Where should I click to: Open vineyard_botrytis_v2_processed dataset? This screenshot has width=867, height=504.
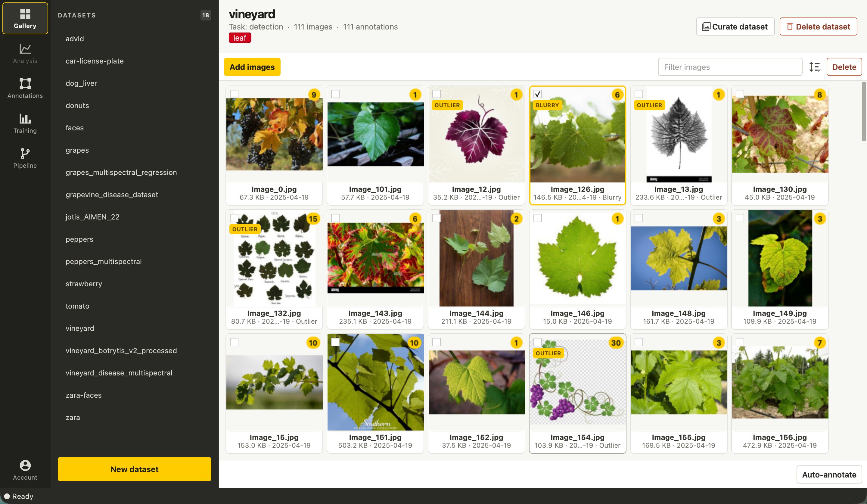135,350
